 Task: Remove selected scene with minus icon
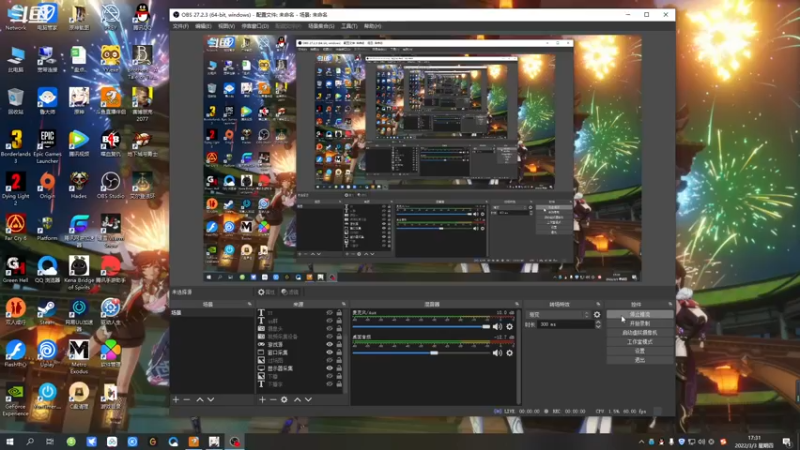pos(187,399)
